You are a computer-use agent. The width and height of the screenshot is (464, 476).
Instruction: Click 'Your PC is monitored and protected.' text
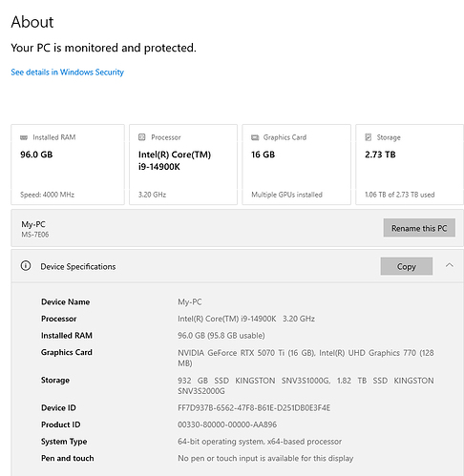[x=103, y=48]
